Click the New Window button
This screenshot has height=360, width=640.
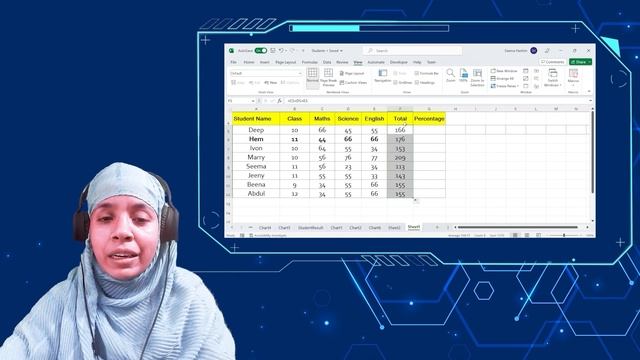click(x=504, y=71)
